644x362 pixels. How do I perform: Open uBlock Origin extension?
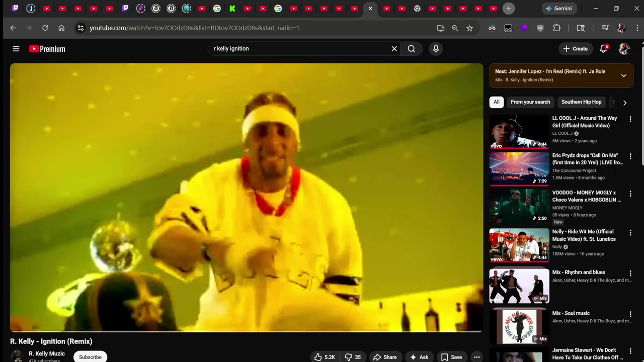point(540,28)
